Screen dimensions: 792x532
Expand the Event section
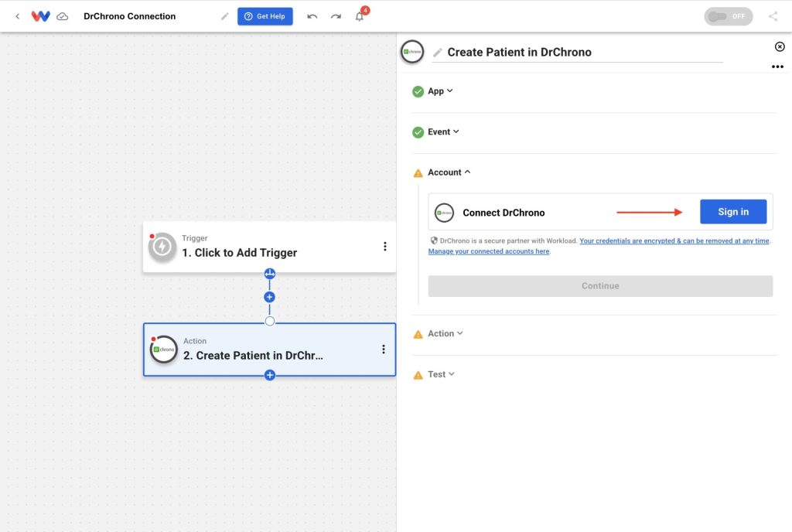coord(443,131)
